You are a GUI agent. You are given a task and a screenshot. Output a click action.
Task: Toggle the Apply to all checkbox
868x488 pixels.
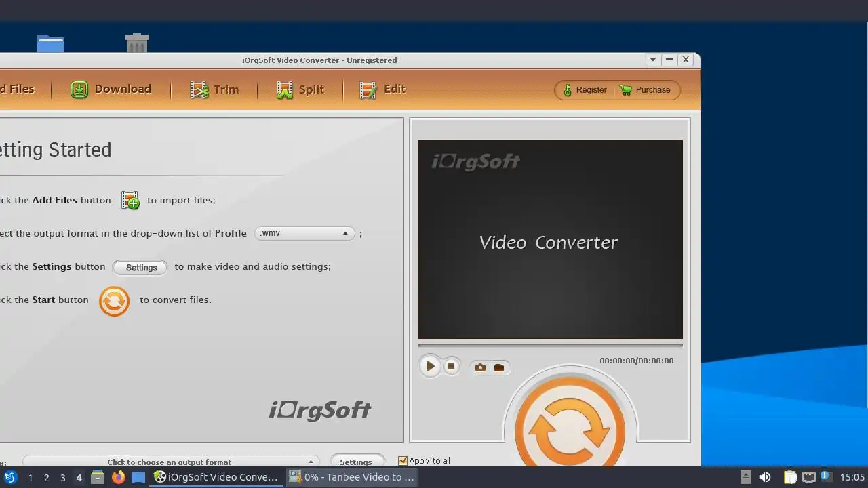403,461
